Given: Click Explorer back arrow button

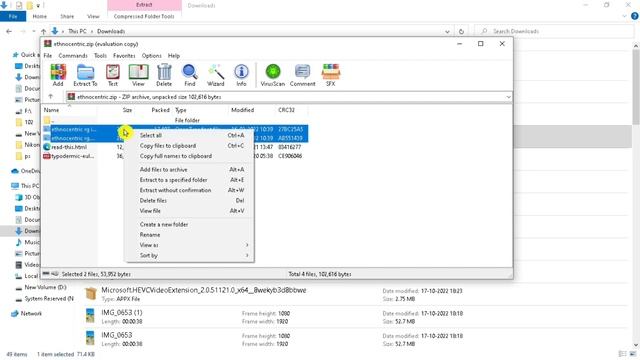Looking at the screenshot, I should click(9, 31).
